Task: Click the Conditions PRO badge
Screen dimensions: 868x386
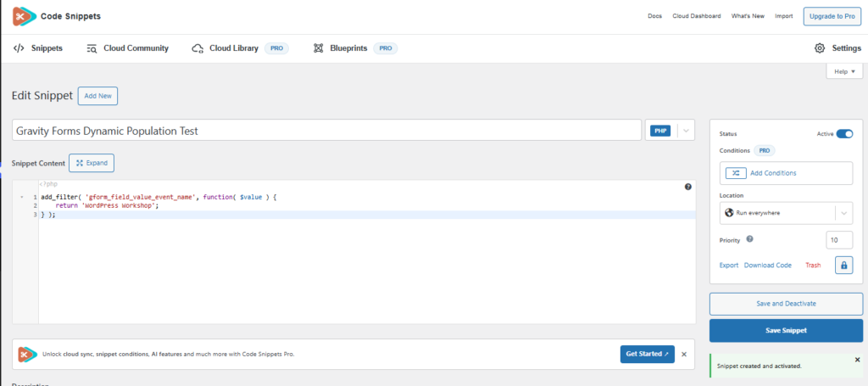Action: (765, 150)
